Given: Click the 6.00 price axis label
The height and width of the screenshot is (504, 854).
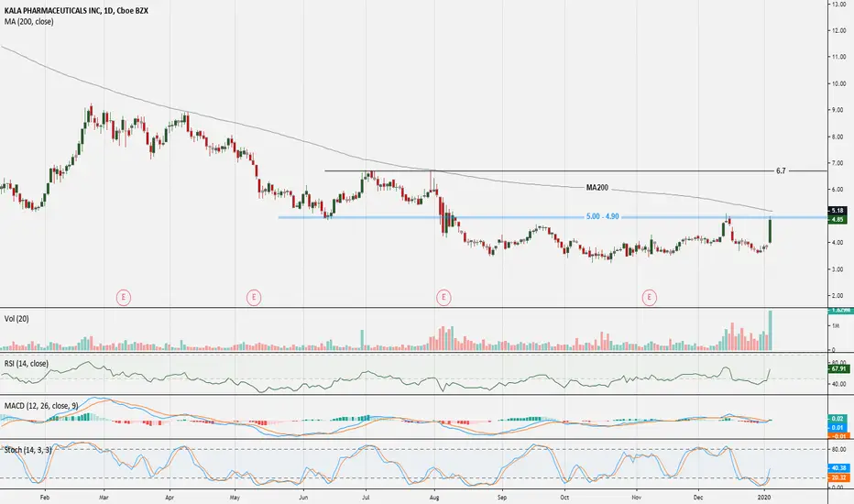Looking at the screenshot, I should point(838,190).
